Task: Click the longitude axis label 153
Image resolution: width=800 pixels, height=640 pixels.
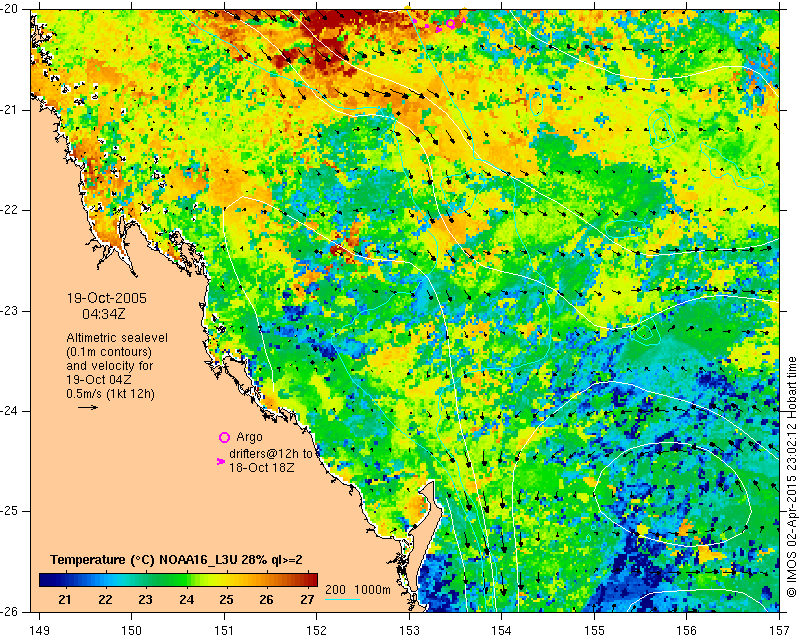Action: [x=409, y=631]
